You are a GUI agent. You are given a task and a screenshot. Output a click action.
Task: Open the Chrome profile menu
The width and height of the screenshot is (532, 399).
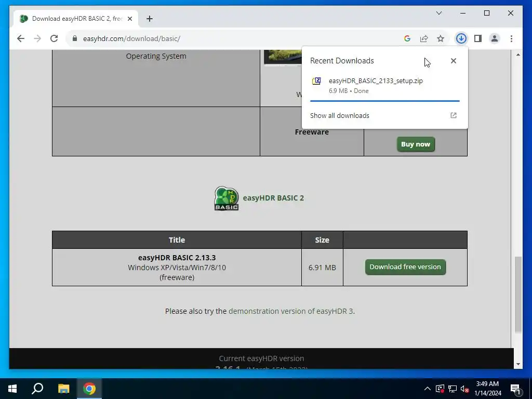(495, 38)
